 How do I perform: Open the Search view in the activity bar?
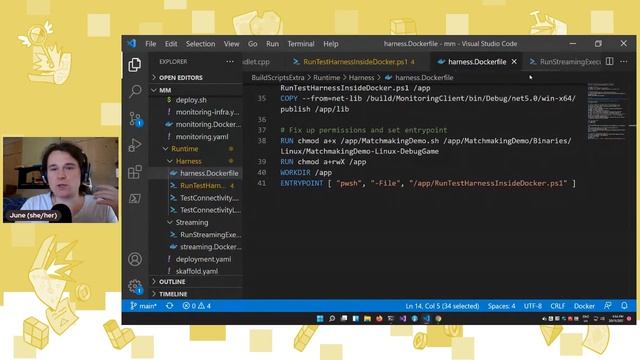point(135,91)
